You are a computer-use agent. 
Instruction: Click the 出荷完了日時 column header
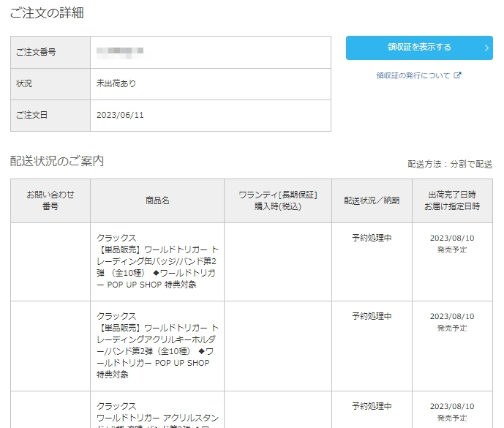click(x=452, y=200)
